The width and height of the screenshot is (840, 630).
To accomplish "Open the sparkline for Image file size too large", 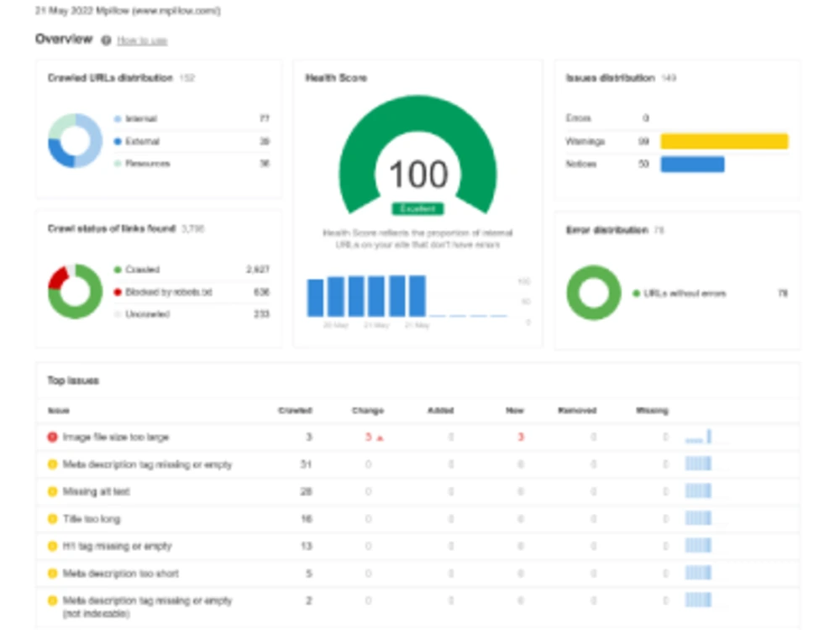I will click(699, 437).
